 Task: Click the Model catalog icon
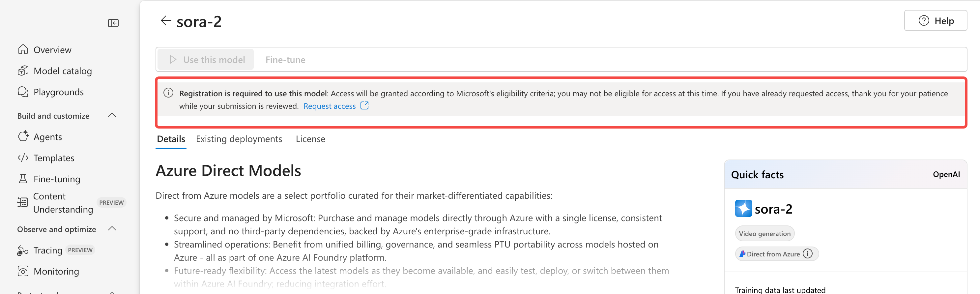(23, 71)
